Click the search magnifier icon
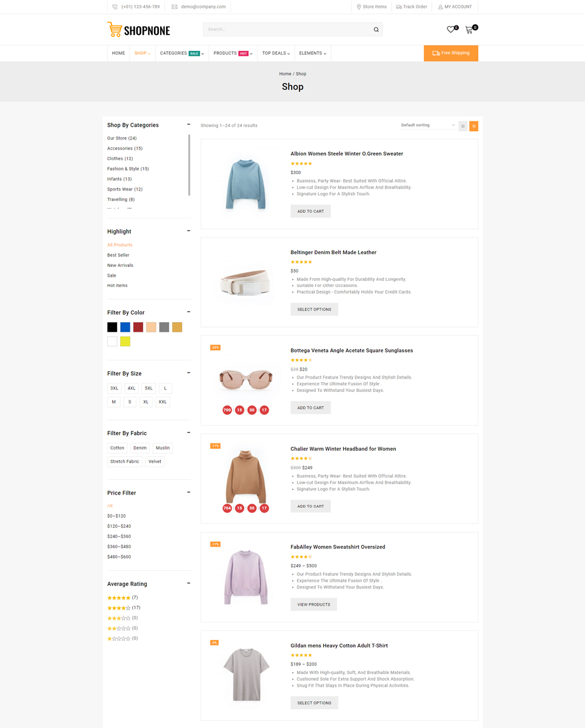 (x=376, y=30)
